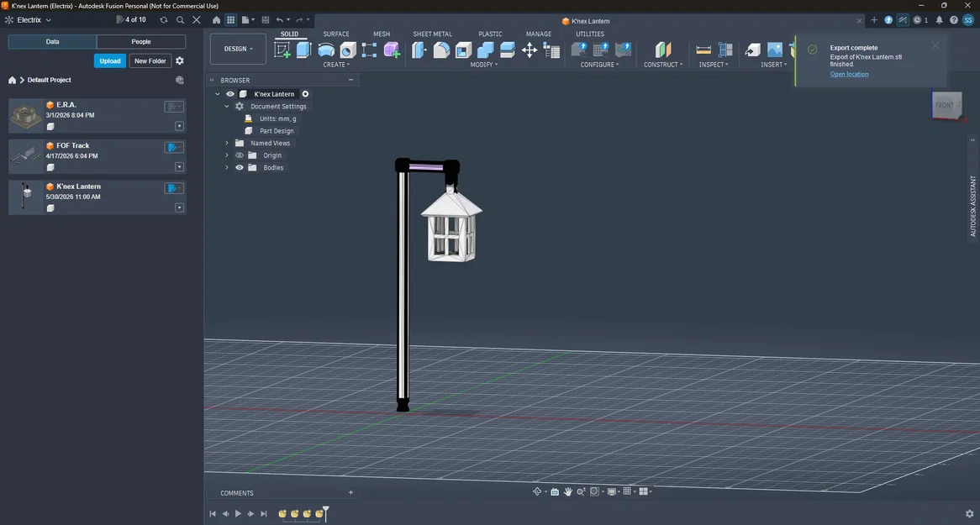This screenshot has height=525, width=980.
Task: Switch to the MANAGE tab
Action: (x=539, y=34)
